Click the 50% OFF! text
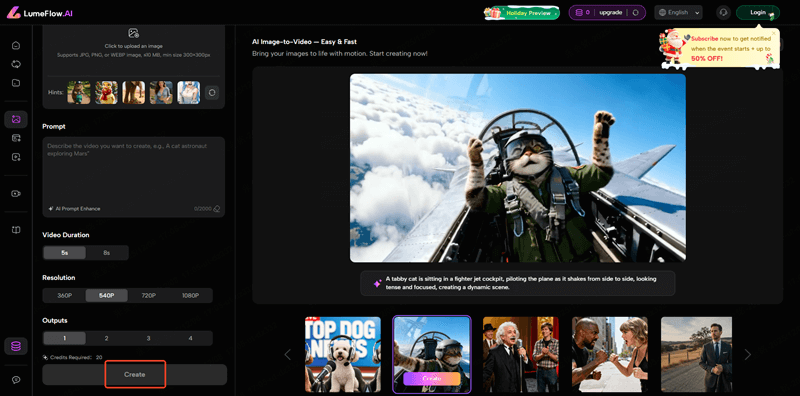 (x=707, y=59)
